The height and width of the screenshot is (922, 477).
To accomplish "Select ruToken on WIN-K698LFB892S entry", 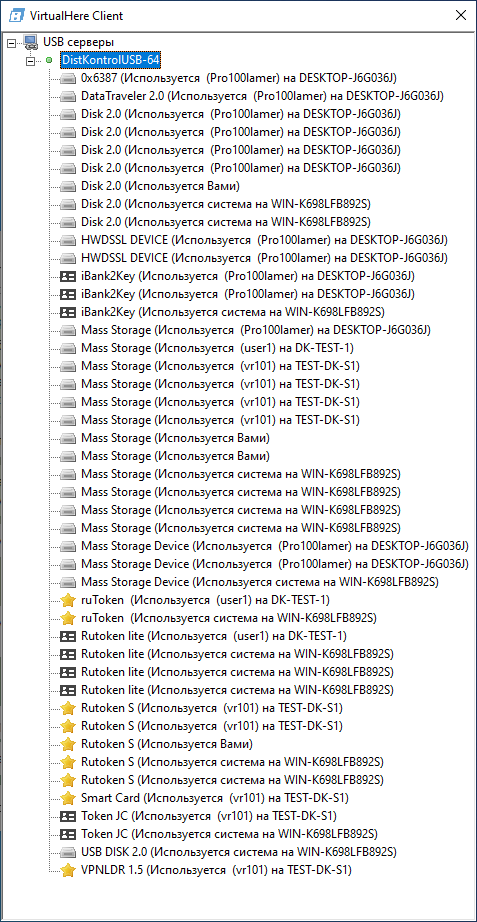I will pyautogui.click(x=229, y=618).
